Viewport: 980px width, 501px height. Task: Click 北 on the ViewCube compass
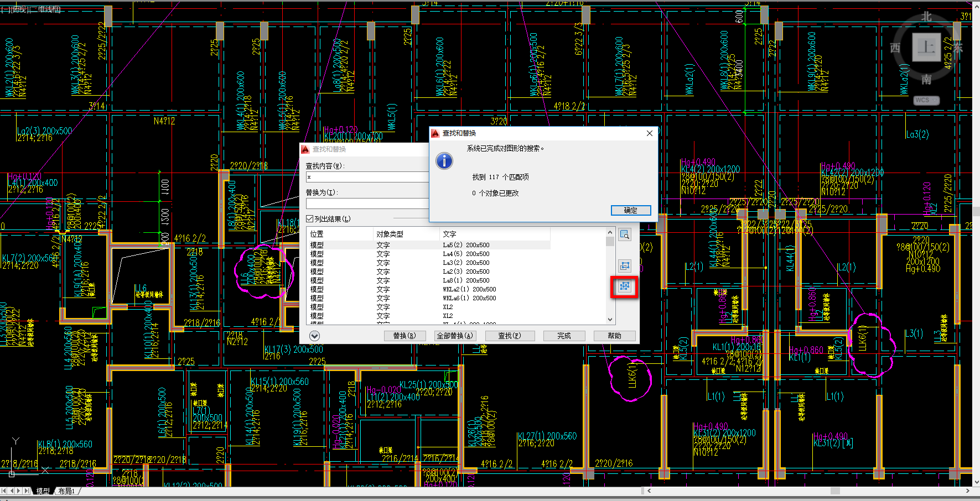tap(926, 17)
